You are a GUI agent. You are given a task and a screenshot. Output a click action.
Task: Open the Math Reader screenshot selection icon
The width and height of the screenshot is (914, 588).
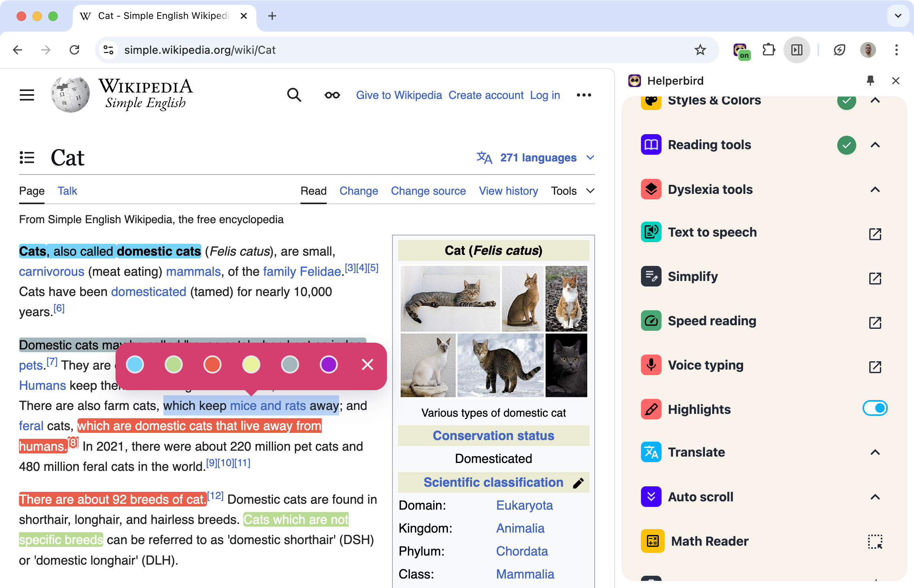point(875,541)
